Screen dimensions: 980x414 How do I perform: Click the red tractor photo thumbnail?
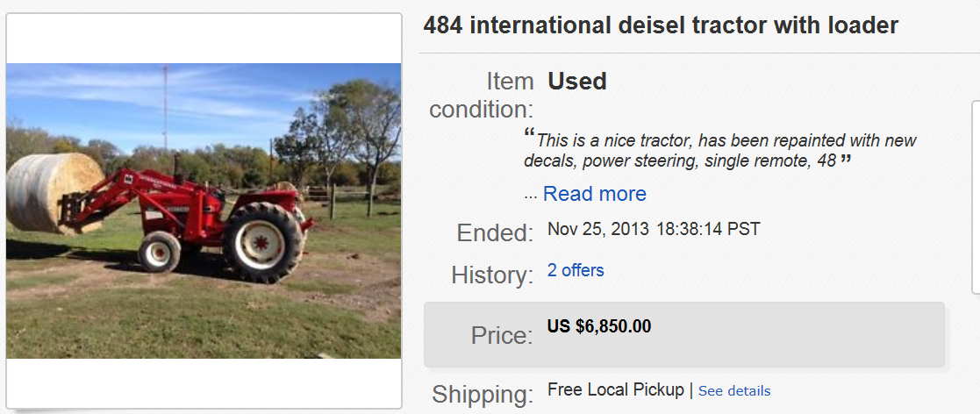(204, 211)
